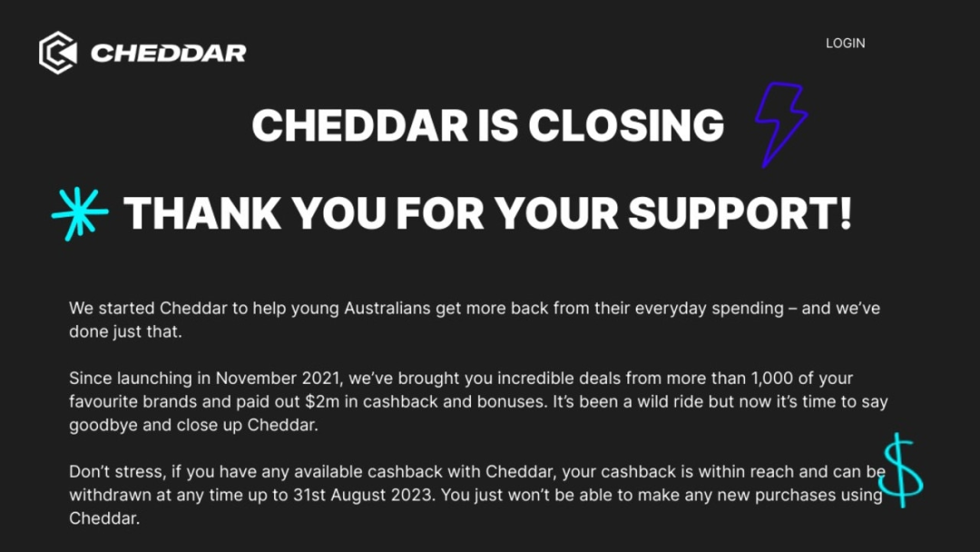Click the blue lightning bolt graphic
980x552 pixels.
point(780,123)
